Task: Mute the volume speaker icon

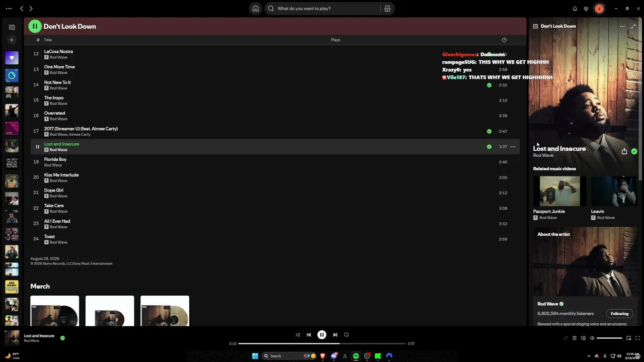Action: point(592,338)
